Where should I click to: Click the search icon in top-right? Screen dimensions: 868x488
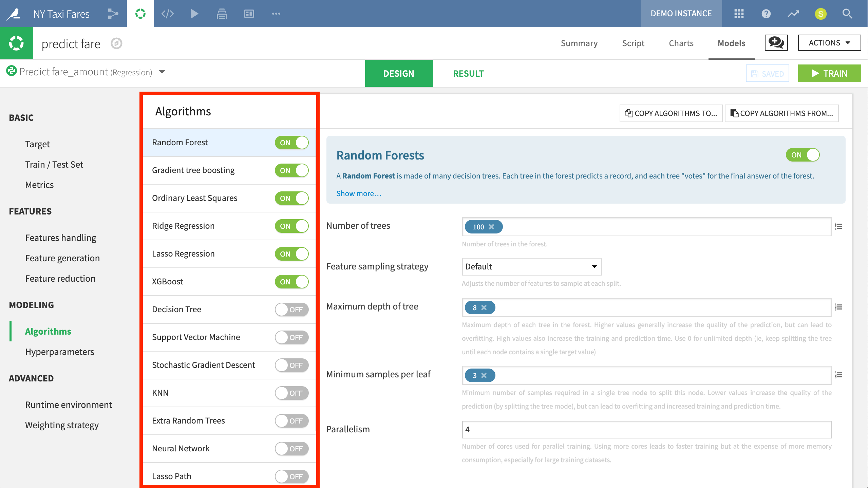847,13
